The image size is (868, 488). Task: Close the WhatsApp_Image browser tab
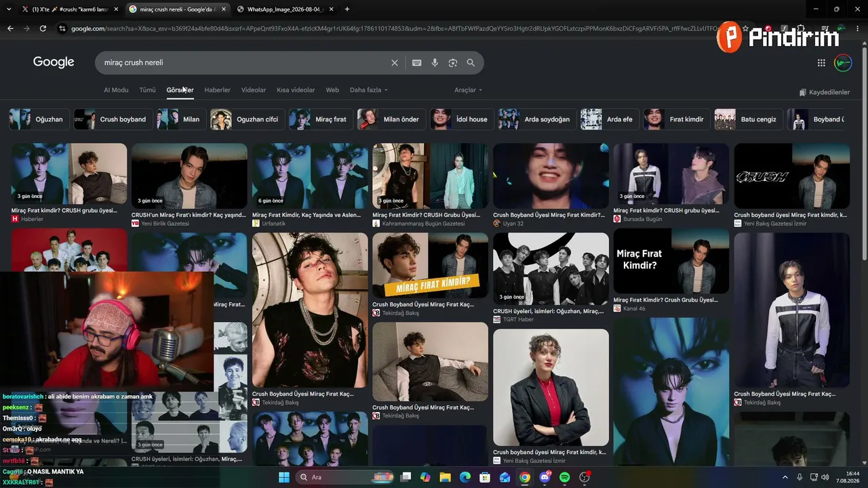(x=332, y=9)
